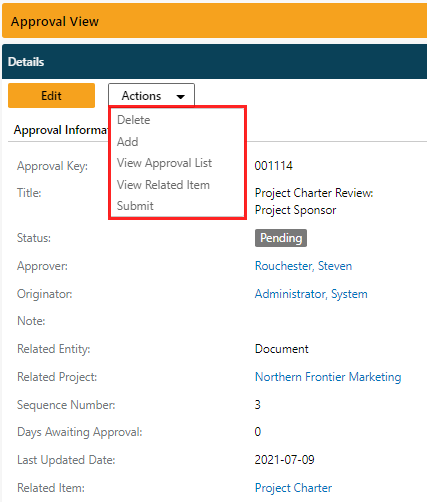Open the Actions dropdown
Viewport: 427px width, 502px height.
pos(151,96)
